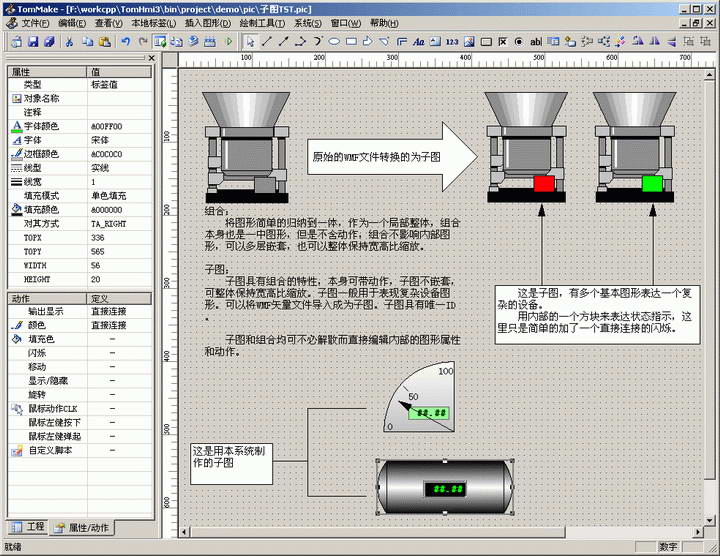This screenshot has height=556, width=720.
Task: Select the pointer selection tool
Action: point(250,42)
